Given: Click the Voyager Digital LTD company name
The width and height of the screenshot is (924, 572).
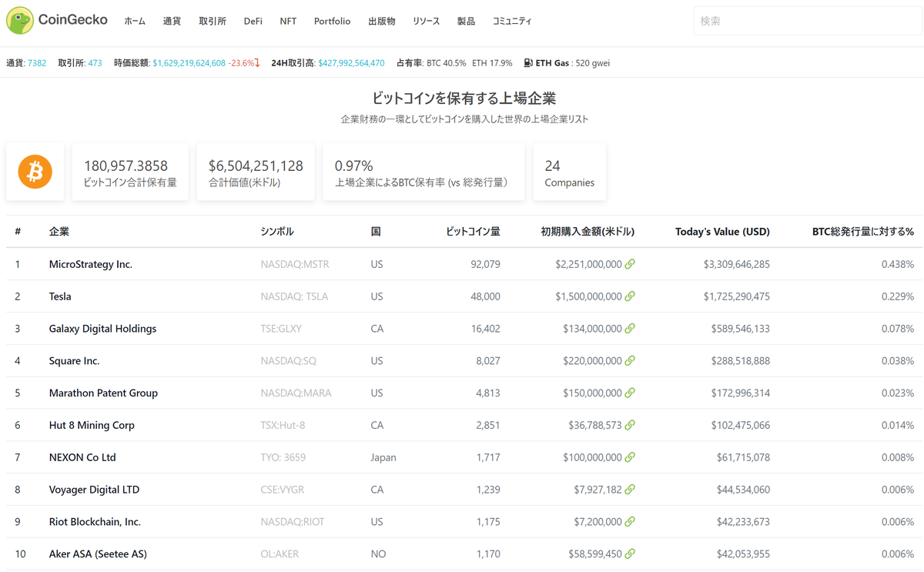Looking at the screenshot, I should pyautogui.click(x=93, y=490).
